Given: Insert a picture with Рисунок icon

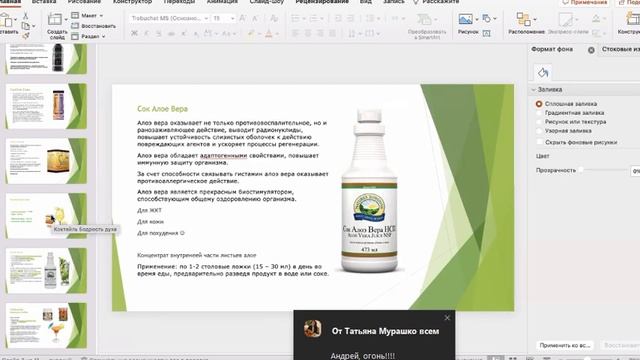Looking at the screenshot, I should (465, 19).
